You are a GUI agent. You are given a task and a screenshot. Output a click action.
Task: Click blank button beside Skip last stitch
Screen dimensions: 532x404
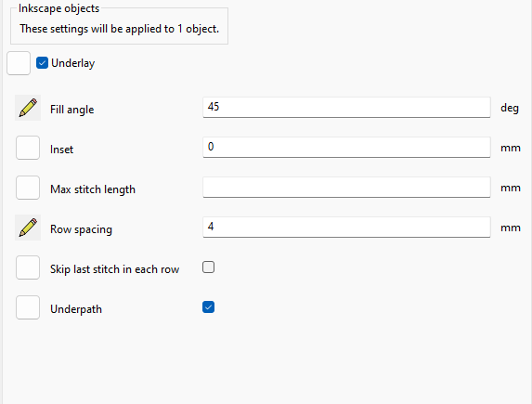(x=28, y=267)
